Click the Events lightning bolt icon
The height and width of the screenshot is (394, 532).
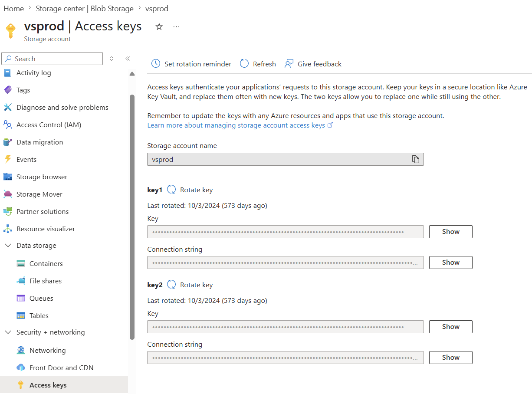point(8,159)
